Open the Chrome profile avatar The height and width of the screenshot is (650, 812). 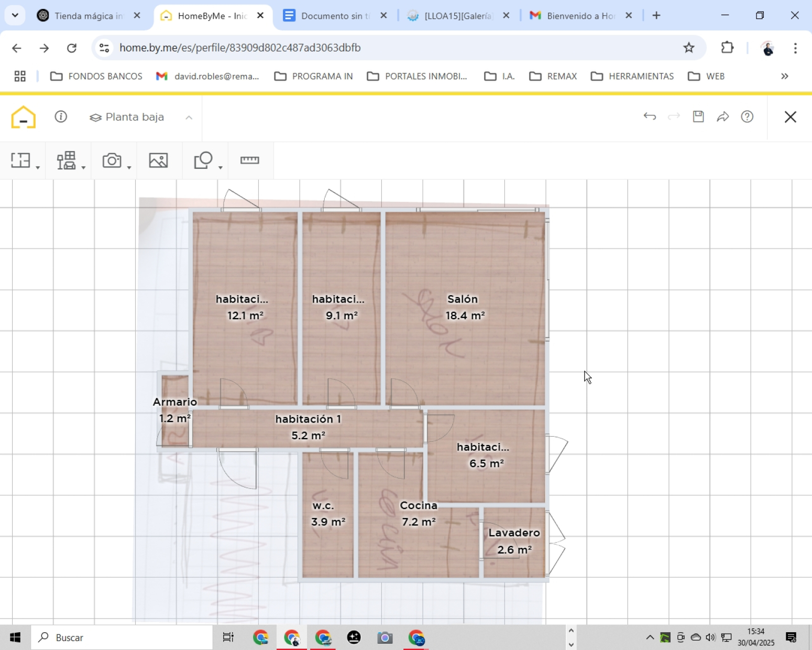coord(768,48)
